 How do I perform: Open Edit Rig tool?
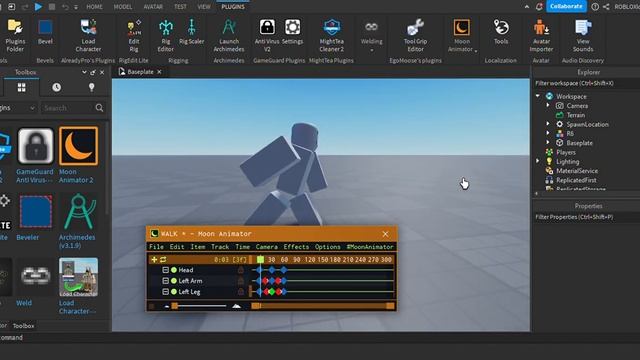pos(134,35)
